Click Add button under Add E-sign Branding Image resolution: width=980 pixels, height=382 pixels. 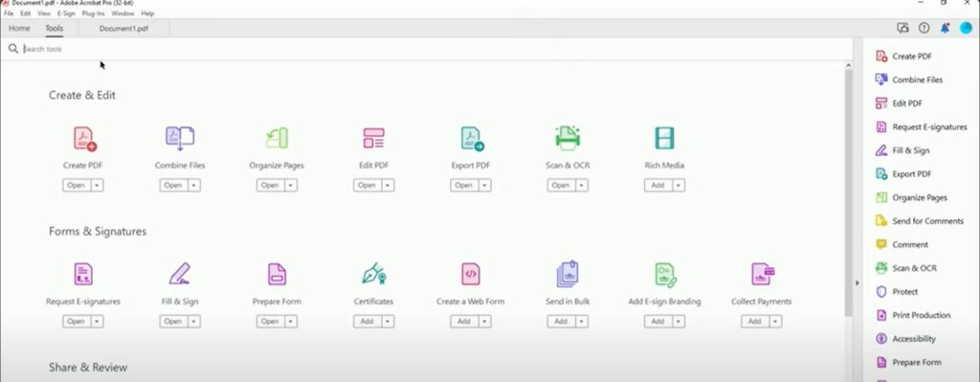(x=658, y=322)
